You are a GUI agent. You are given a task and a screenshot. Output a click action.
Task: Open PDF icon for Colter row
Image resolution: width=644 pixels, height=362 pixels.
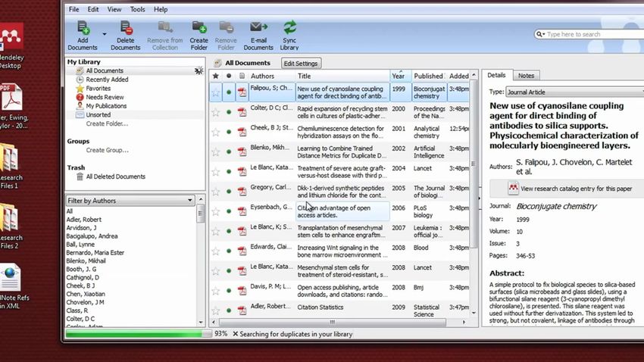click(242, 112)
